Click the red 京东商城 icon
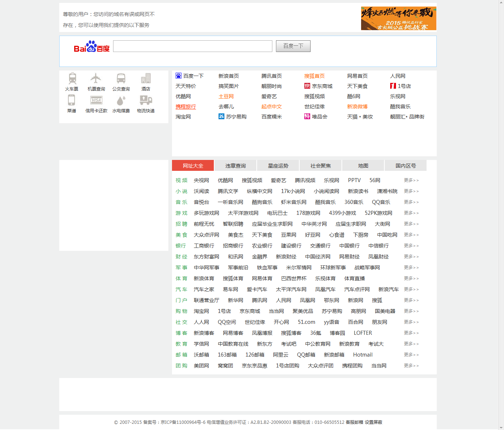This screenshot has height=430, width=504. pos(307,86)
